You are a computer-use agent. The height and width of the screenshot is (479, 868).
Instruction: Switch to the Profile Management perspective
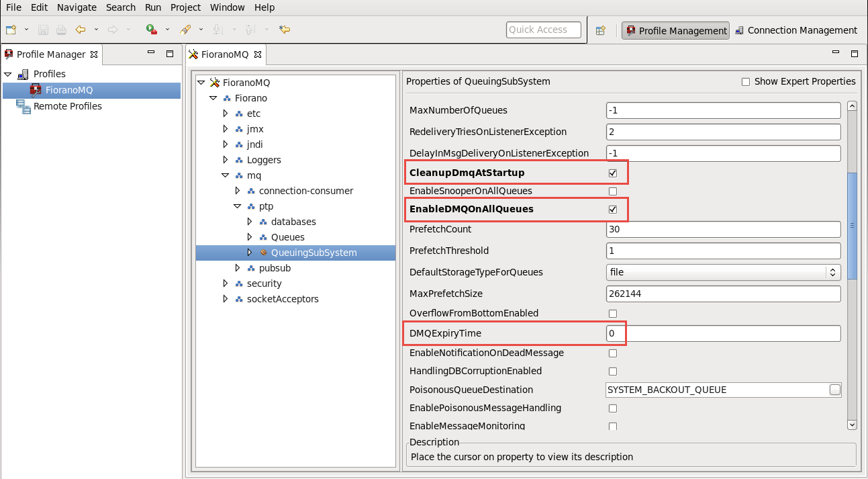(675, 30)
